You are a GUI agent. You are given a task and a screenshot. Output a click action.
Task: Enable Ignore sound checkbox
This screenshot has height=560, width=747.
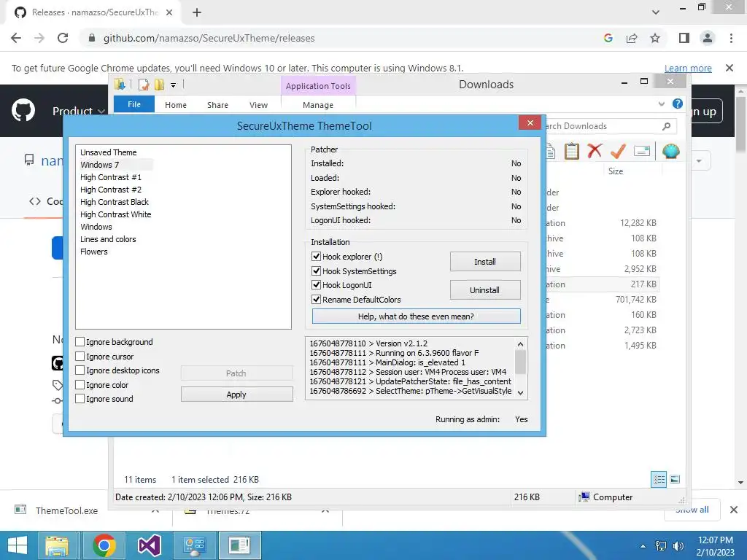80,399
